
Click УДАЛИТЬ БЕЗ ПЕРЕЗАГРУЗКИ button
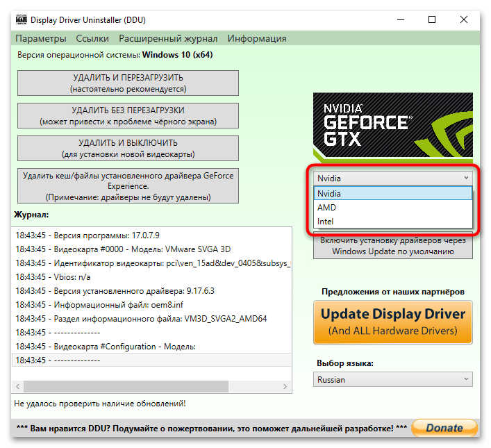click(128, 115)
